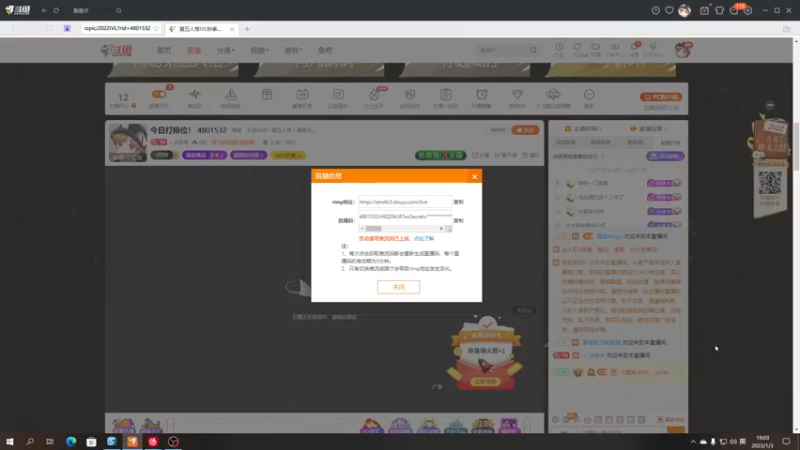Select the 日贡献榜 tab in rank panel
This screenshot has width=800, height=450.
[x=565, y=142]
